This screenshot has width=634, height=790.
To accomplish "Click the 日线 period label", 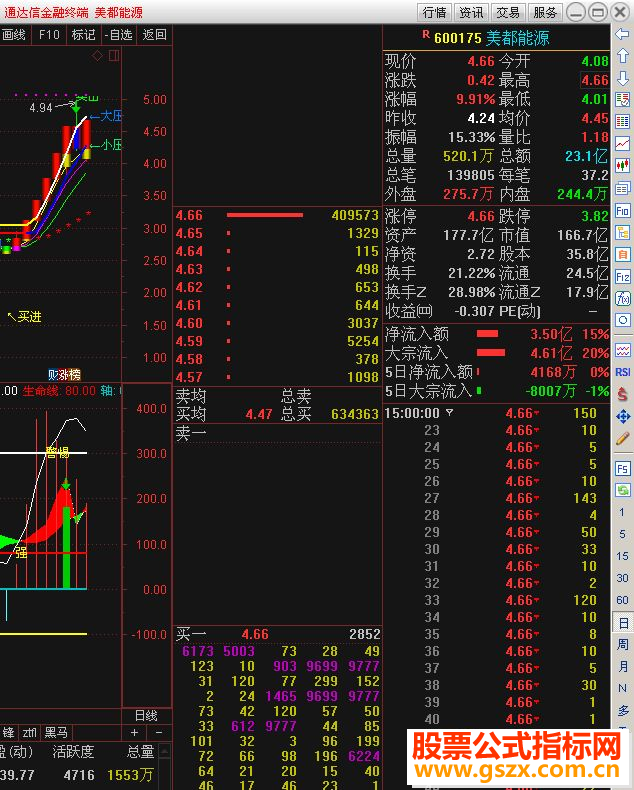I will [146, 715].
